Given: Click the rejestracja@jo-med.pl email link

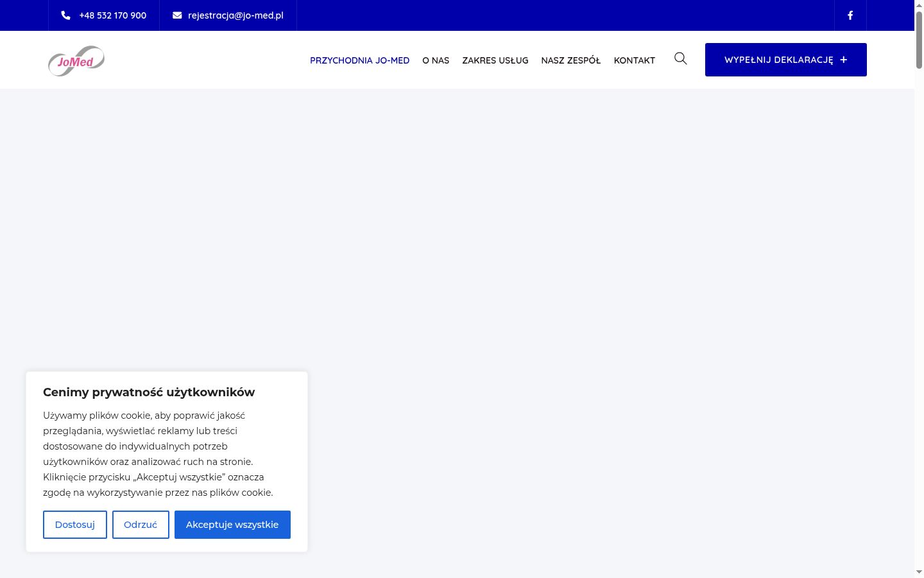Looking at the screenshot, I should [x=235, y=15].
